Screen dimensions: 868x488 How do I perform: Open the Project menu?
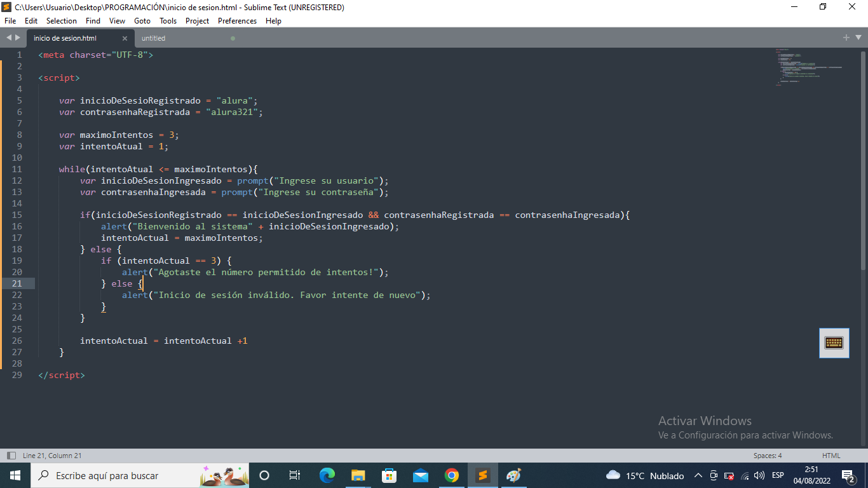point(197,21)
